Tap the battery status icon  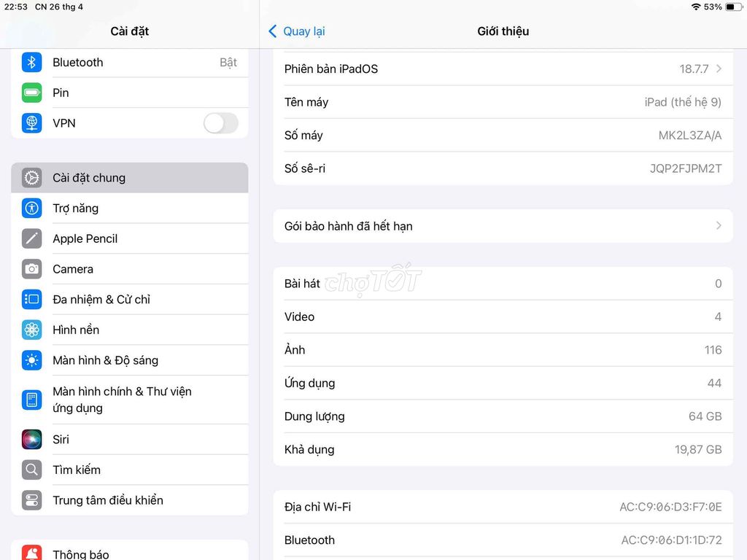coord(734,7)
